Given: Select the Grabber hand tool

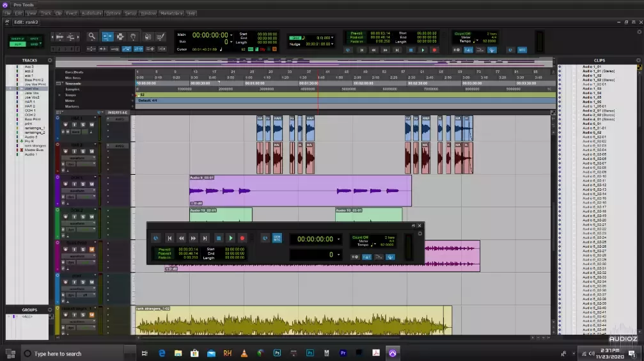Looking at the screenshot, I should point(134,36).
